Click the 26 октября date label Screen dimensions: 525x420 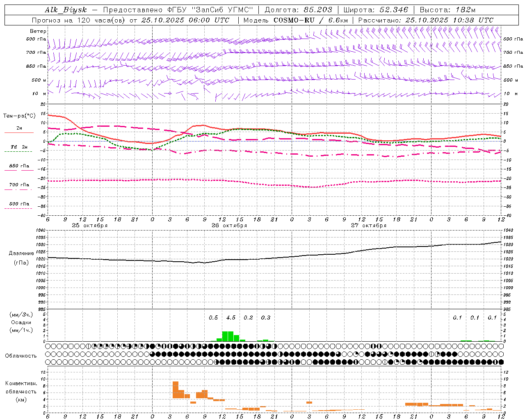pos(229,226)
